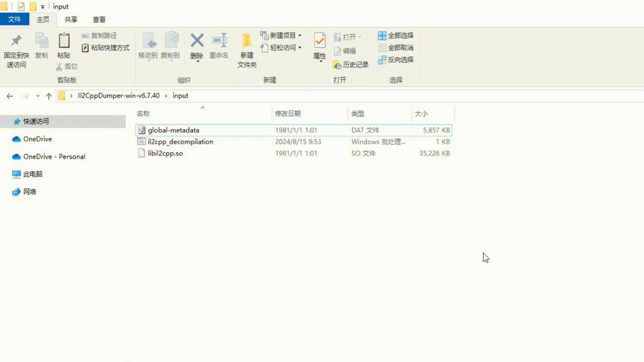Sort by the Size (大小) column
Viewport: 644px width, 362px height.
(421, 114)
